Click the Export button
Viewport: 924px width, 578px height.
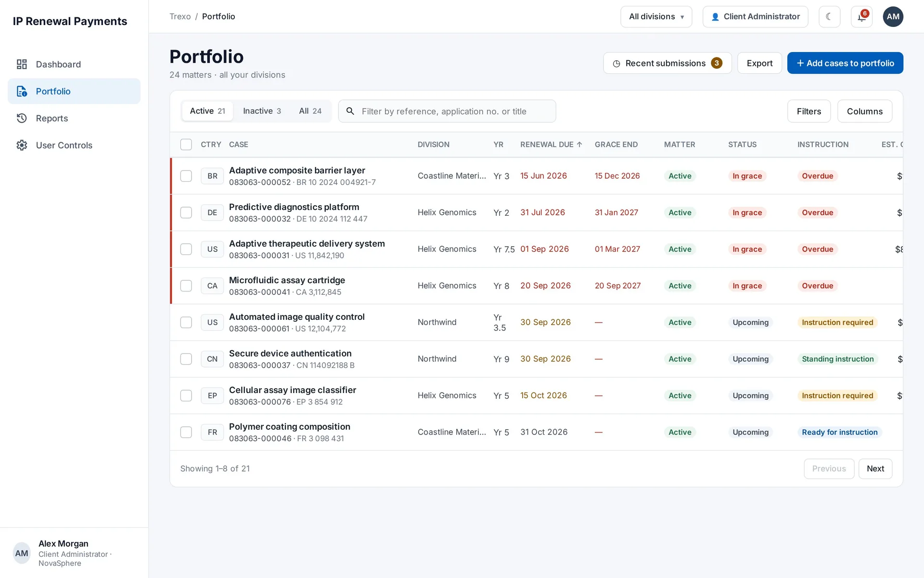pos(759,63)
